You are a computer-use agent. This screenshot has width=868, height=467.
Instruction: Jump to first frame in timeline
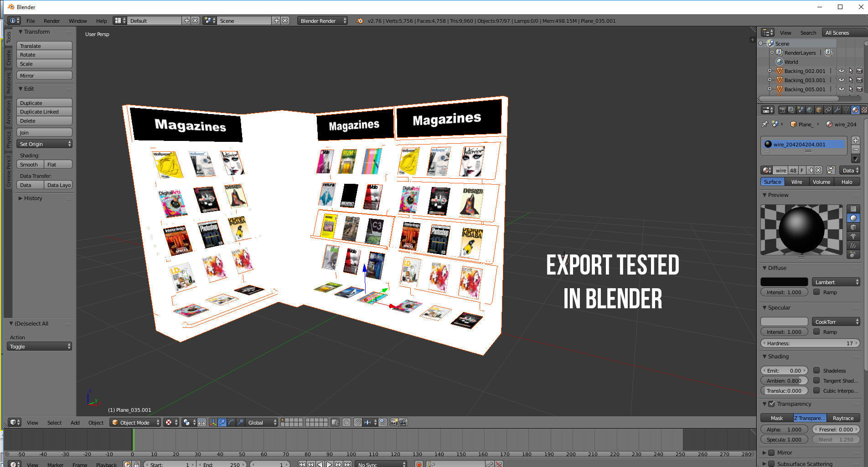(x=302, y=464)
